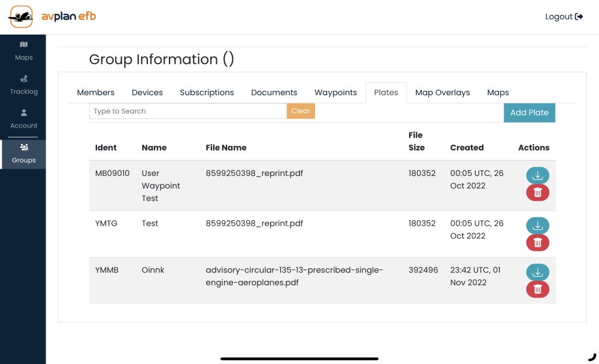Download the YMMB Oinnk plate

pyautogui.click(x=537, y=272)
